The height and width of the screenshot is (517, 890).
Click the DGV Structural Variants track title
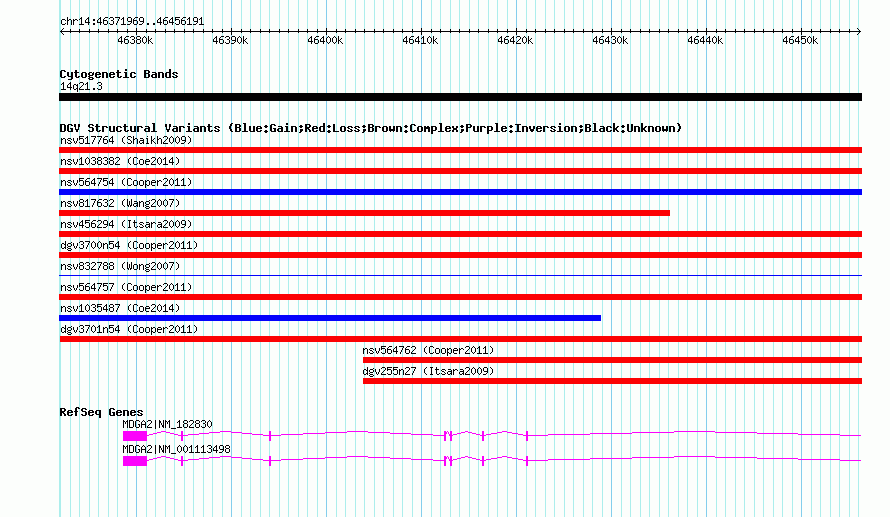pos(371,128)
